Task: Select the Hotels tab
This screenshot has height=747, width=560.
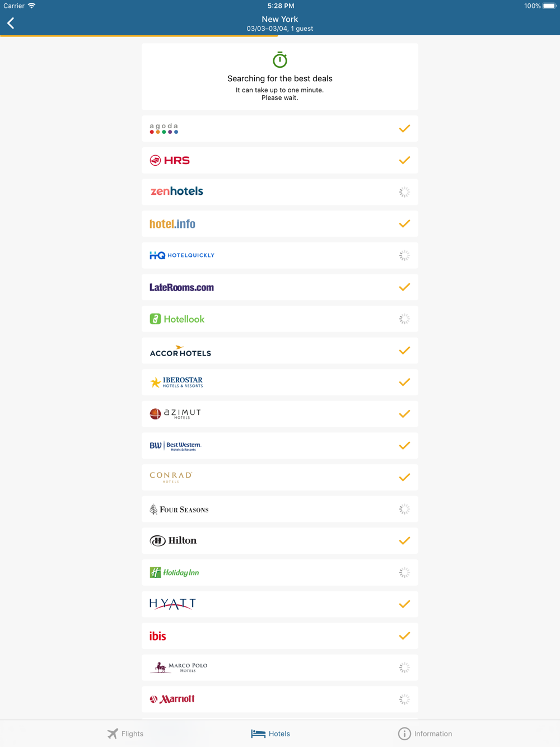Action: click(270, 734)
